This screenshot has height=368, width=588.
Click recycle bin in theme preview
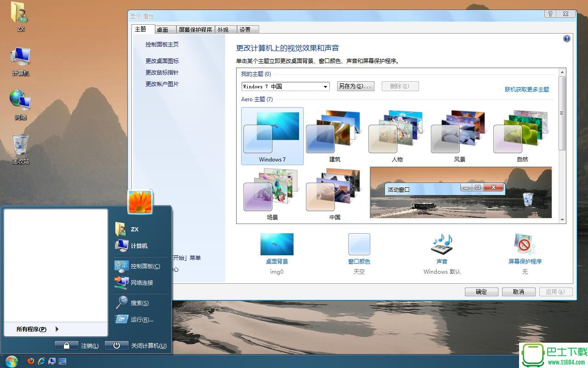tap(528, 200)
